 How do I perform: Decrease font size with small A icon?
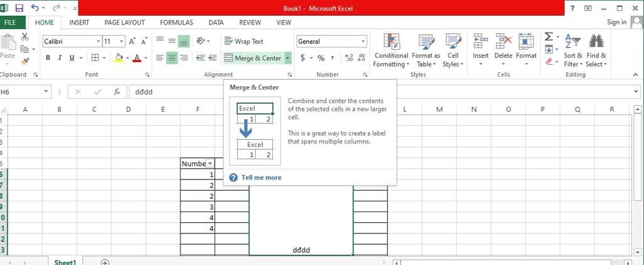(144, 42)
